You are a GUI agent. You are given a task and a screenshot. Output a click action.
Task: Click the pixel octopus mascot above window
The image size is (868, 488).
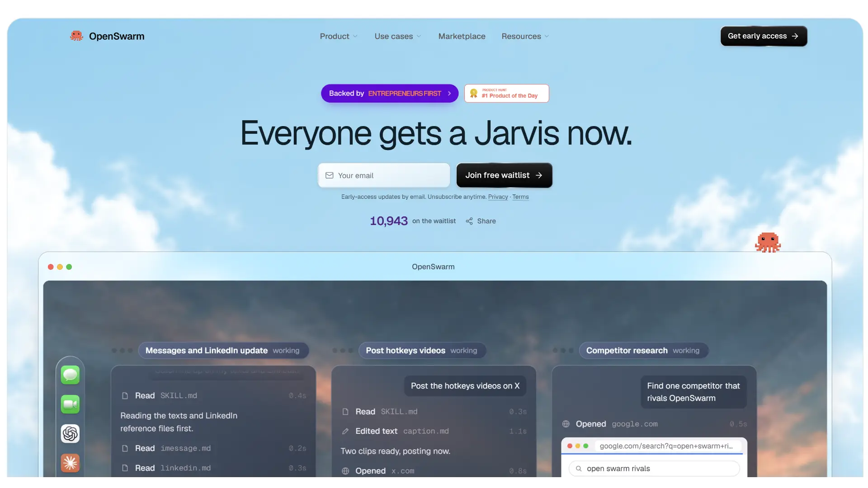tap(768, 243)
